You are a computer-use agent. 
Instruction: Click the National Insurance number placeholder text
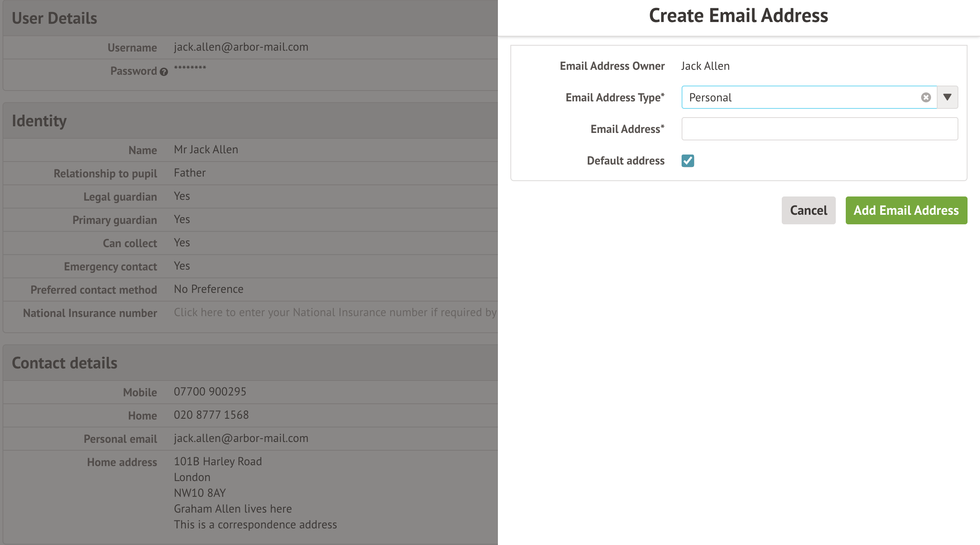(x=335, y=312)
